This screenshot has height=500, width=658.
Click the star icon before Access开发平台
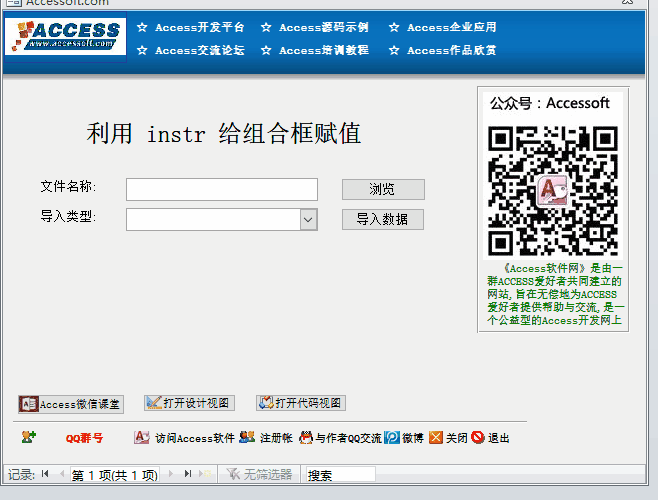tap(142, 27)
